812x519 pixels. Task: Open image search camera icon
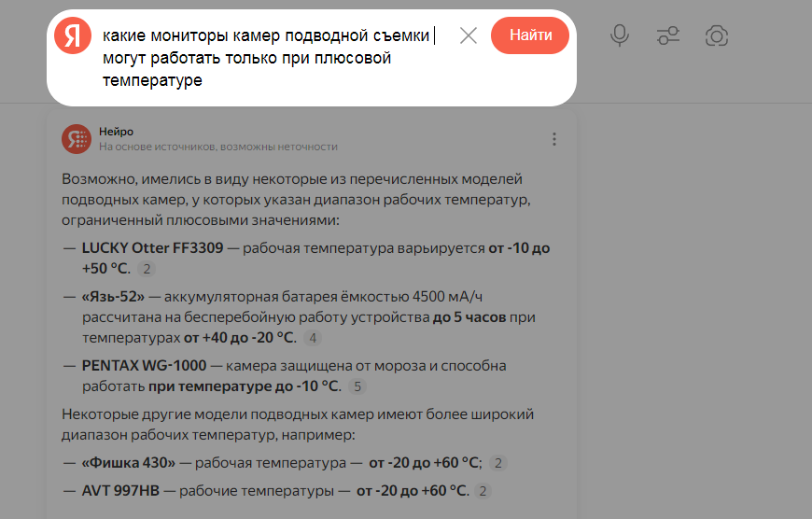point(717,36)
